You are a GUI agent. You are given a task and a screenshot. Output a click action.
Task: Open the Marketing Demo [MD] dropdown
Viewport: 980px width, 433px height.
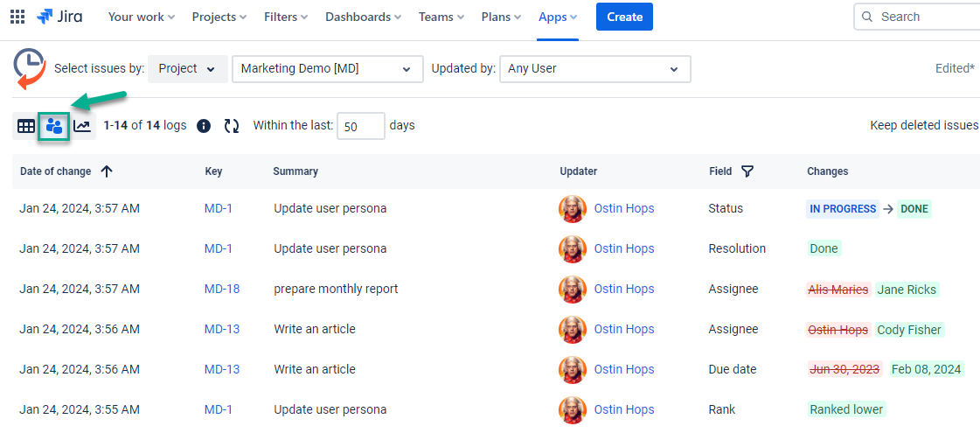(326, 69)
